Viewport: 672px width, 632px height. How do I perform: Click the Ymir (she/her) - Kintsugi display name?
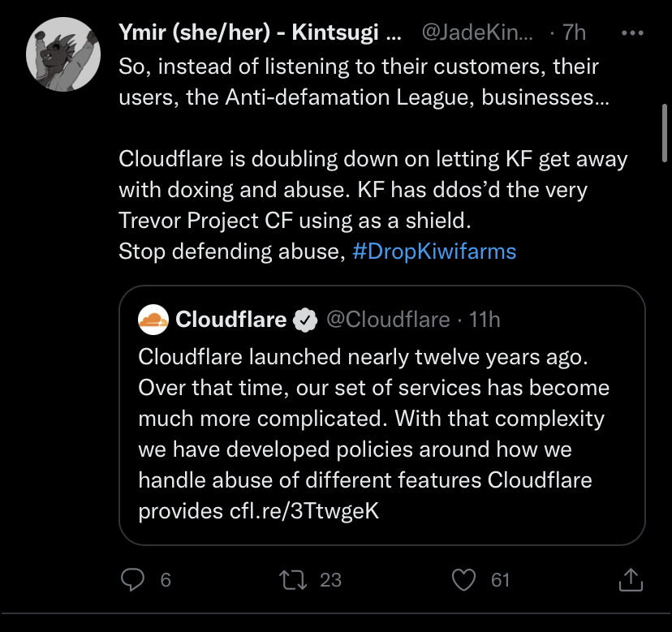click(x=260, y=32)
